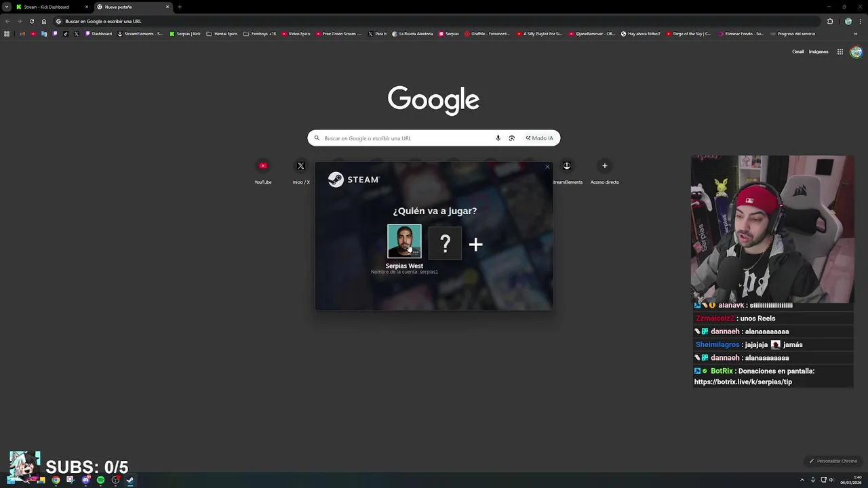The width and height of the screenshot is (868, 488).
Task: Add a new Steam account with plus
Action: (475, 244)
